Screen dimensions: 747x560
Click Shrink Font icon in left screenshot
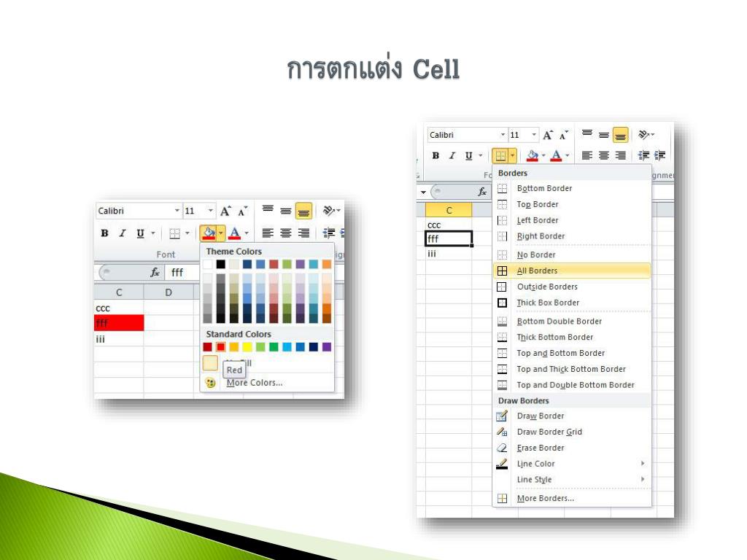coord(242,211)
